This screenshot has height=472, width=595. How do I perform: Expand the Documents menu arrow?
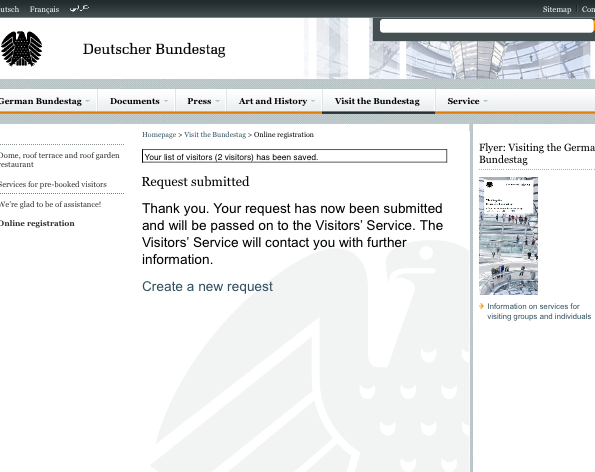[x=166, y=101]
